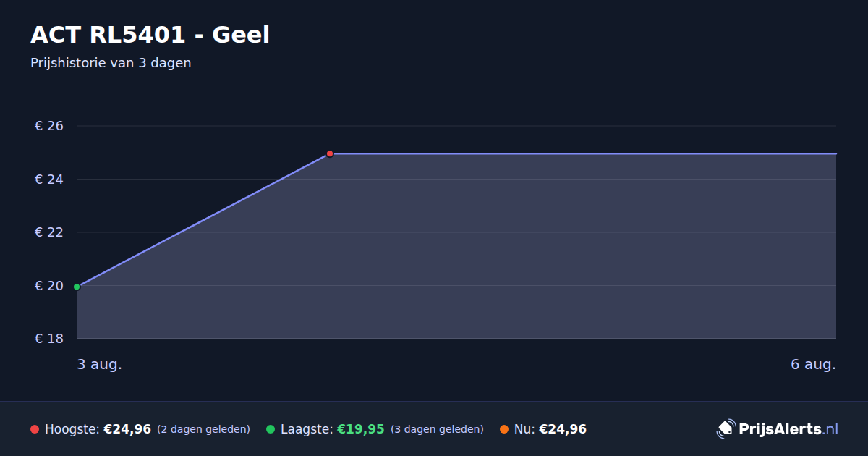Click the Laagste €19,95 value
The height and width of the screenshot is (456, 868).
(x=361, y=429)
